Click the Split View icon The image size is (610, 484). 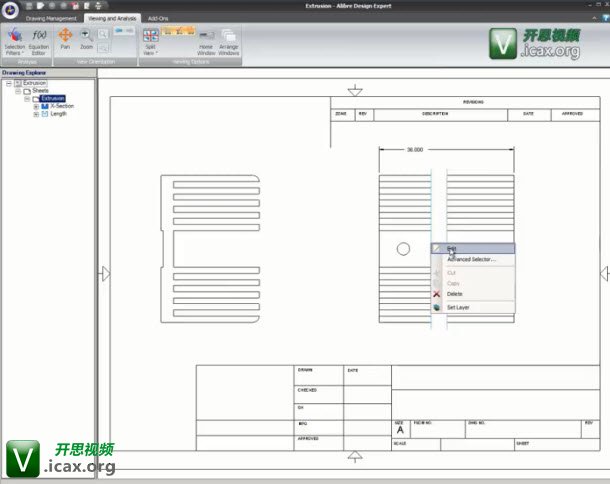[x=150, y=40]
